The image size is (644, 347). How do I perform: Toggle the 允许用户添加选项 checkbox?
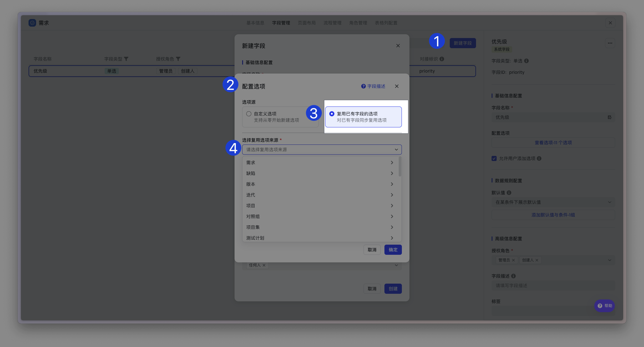pos(494,158)
